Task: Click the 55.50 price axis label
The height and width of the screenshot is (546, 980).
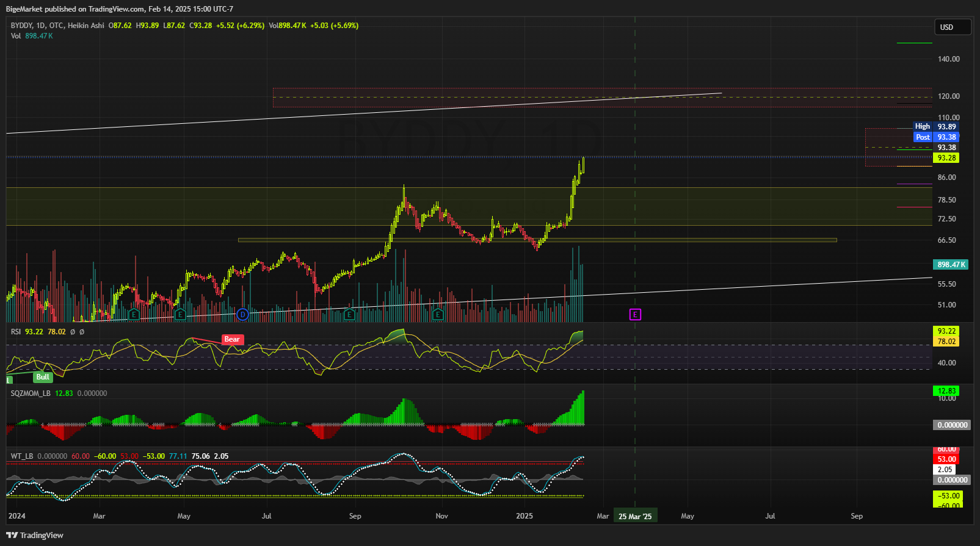Action: click(947, 284)
